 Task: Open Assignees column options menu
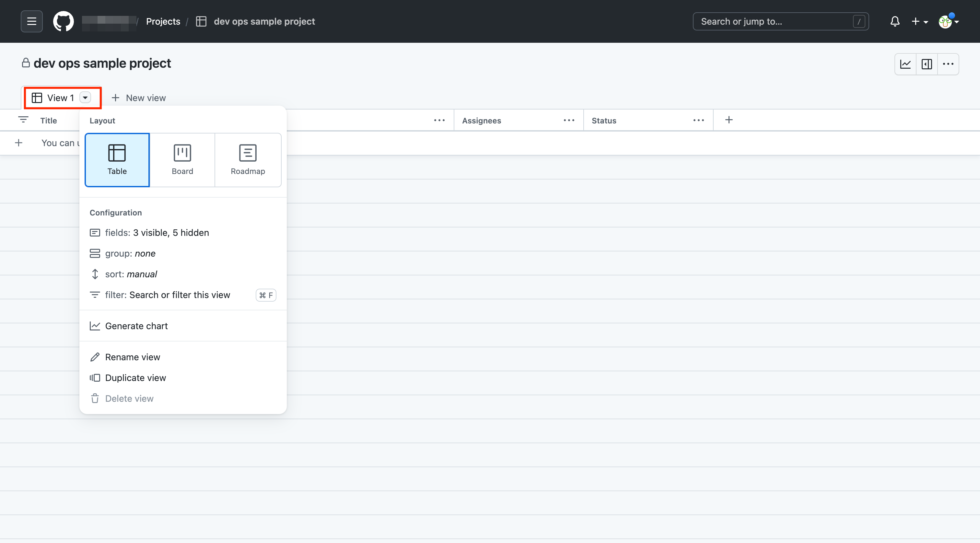(569, 120)
